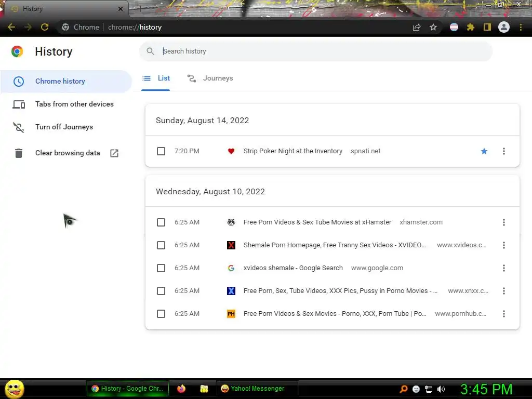Open actions menu for xhamster.com entry
The image size is (532, 399).
pos(504,222)
